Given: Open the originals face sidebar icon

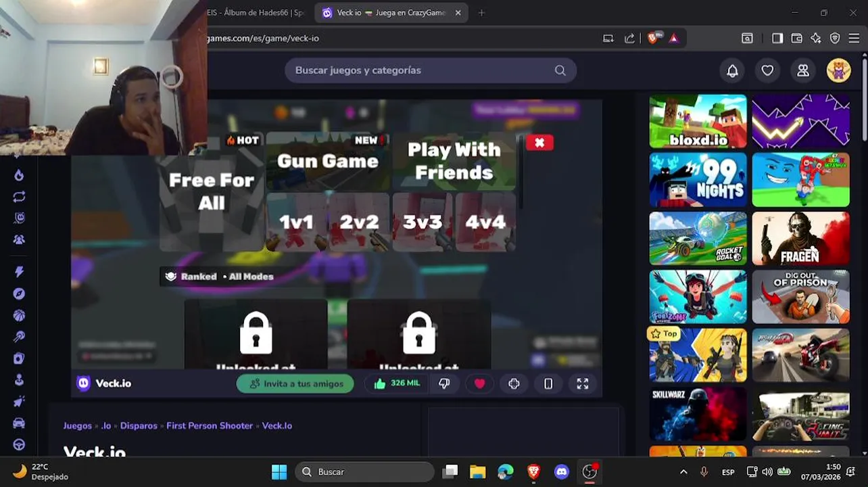Looking at the screenshot, I should pos(19,218).
